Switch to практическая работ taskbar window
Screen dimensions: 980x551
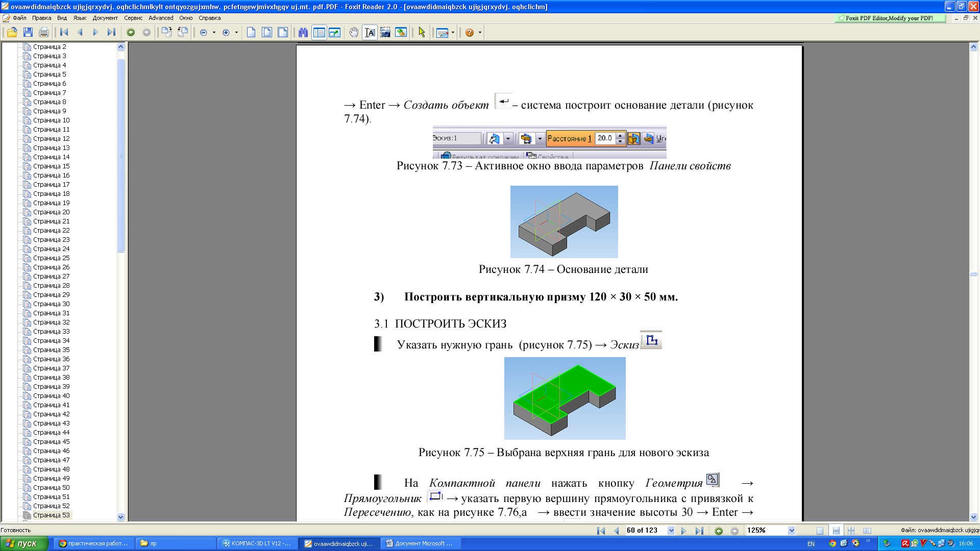tap(93, 543)
